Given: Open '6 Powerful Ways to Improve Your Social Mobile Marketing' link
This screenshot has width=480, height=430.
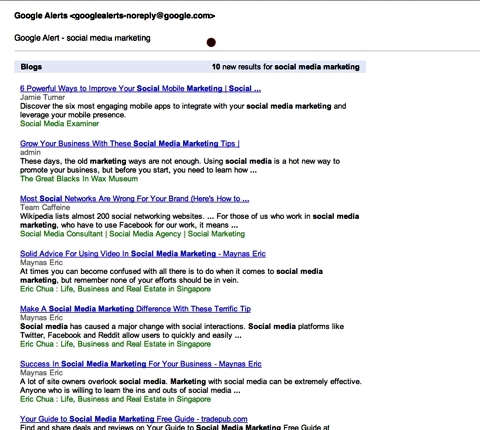Looking at the screenshot, I should pos(140,88).
